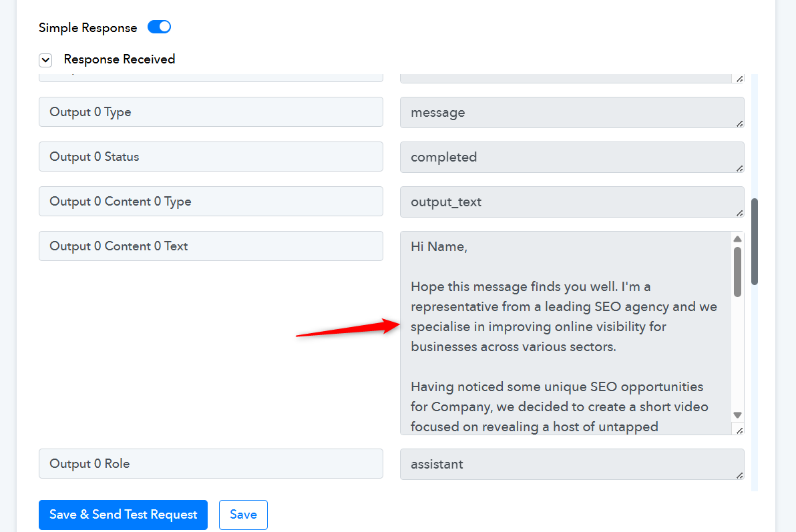The image size is (796, 532).
Task: Collapse the Response Received section
Action: pos(45,60)
